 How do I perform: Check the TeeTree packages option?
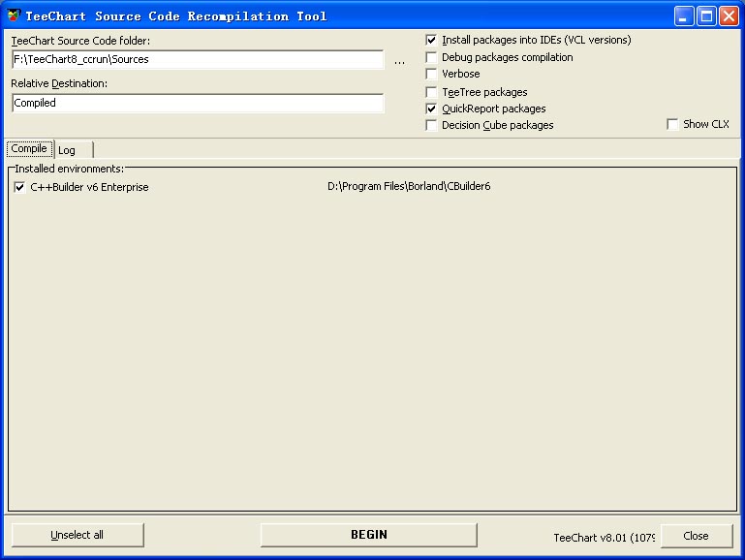pos(432,92)
